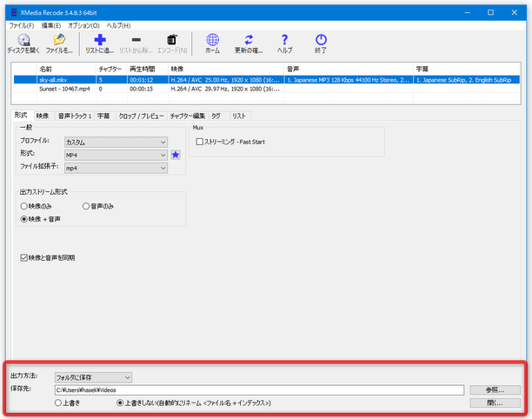This screenshot has width=532, height=419.
Task: Switch to the リスト tab
Action: pyautogui.click(x=239, y=116)
